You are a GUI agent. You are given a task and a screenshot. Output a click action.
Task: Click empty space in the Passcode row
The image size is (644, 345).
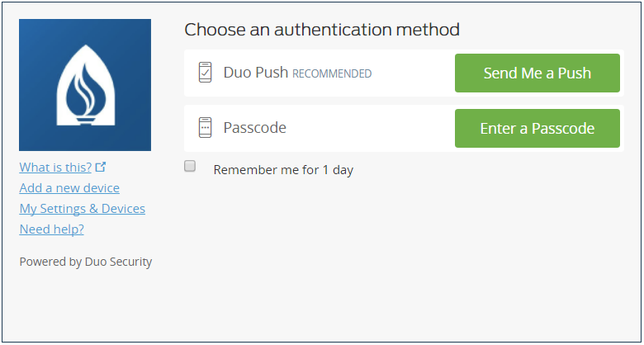pyautogui.click(x=370, y=128)
